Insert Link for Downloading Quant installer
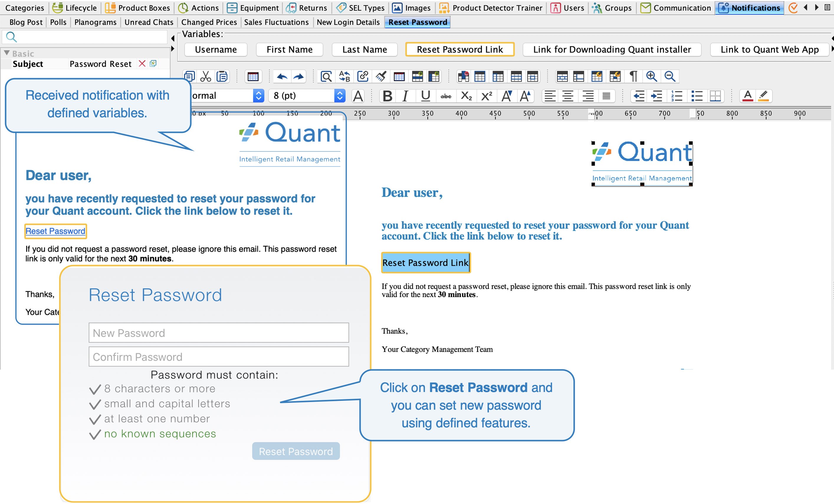The image size is (834, 504). tap(612, 50)
